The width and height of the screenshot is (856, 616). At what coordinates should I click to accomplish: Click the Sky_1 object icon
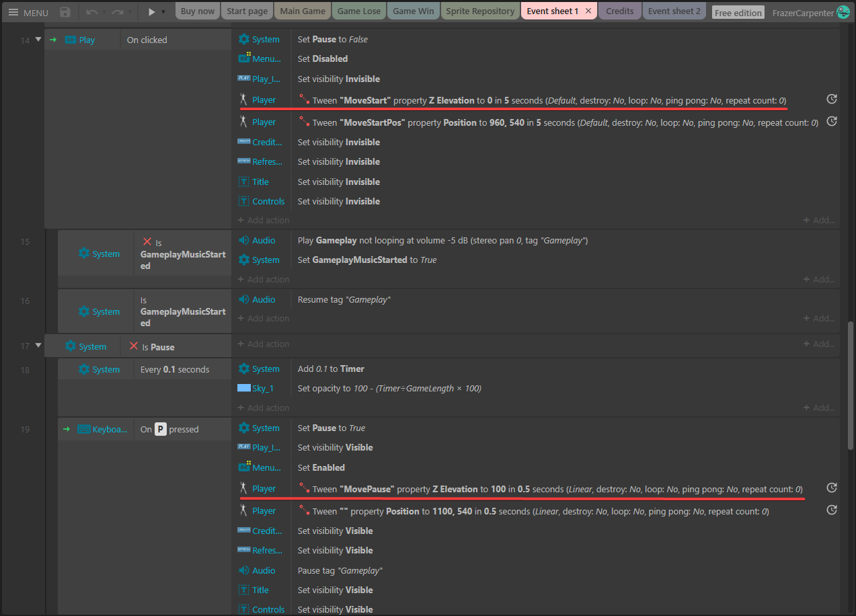coord(244,388)
